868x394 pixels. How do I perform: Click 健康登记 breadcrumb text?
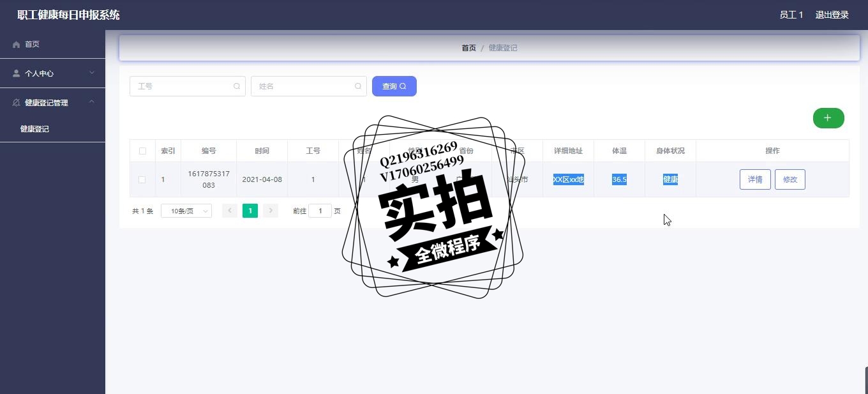point(503,48)
